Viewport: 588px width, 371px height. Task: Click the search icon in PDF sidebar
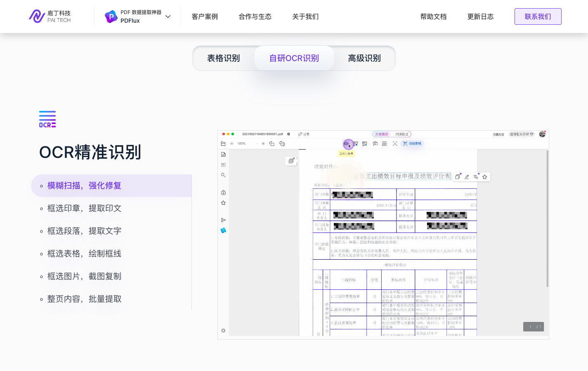223,175
